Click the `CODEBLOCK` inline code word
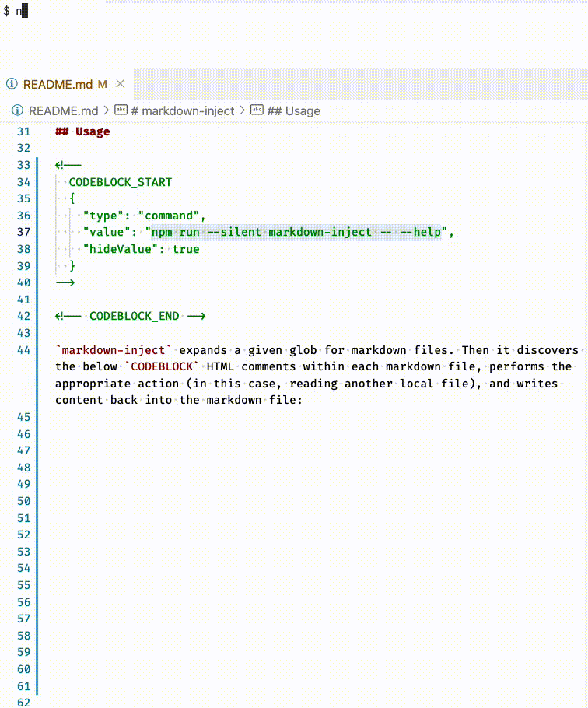 [x=162, y=366]
